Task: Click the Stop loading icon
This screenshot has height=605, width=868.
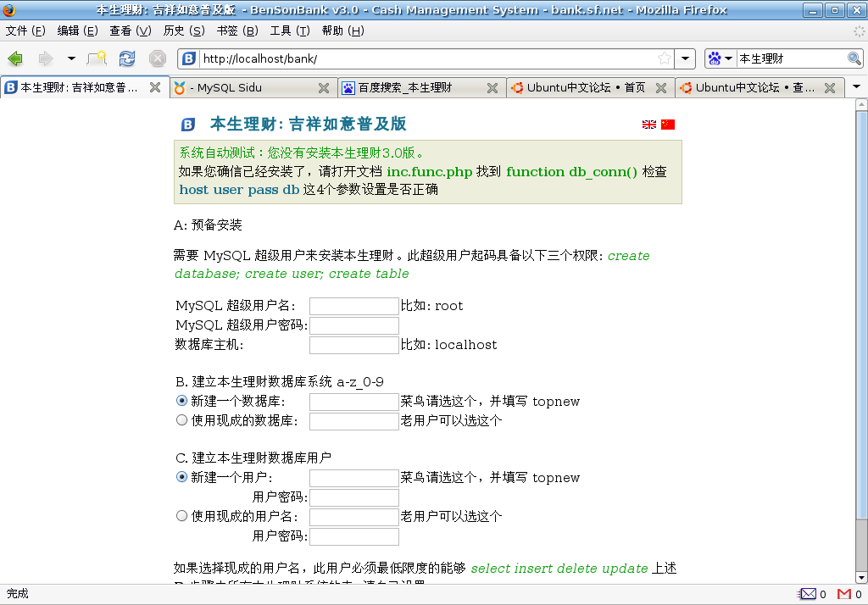Action: (x=157, y=58)
